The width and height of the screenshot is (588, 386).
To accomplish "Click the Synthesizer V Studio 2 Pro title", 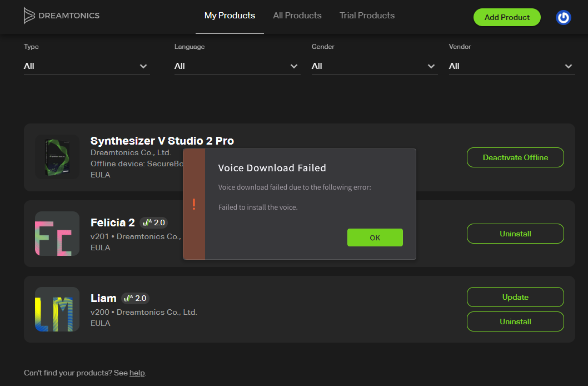I will pyautogui.click(x=162, y=141).
